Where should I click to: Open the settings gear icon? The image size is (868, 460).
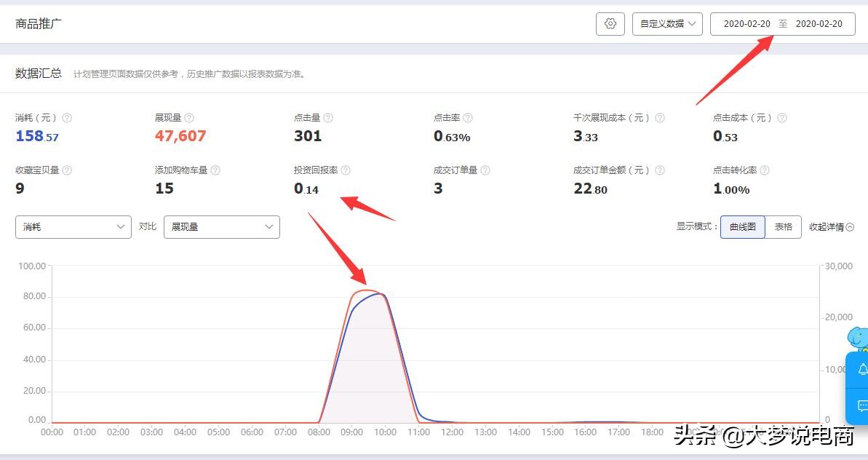610,23
